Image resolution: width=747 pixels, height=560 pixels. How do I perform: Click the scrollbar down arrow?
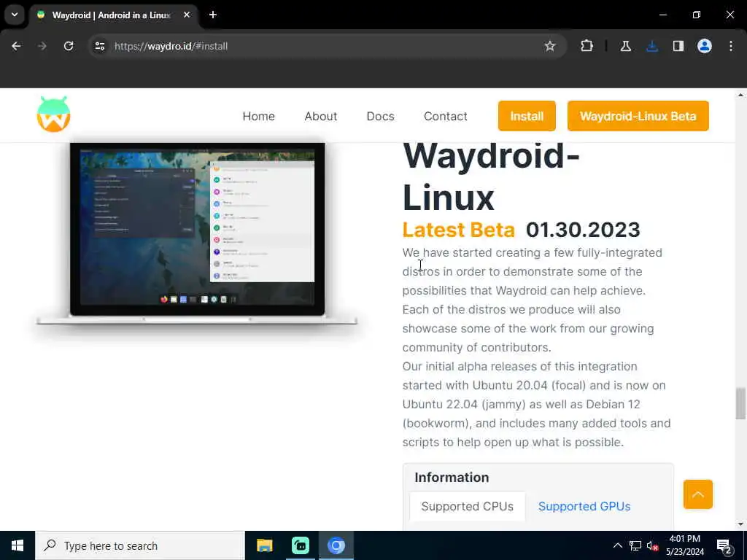740,524
